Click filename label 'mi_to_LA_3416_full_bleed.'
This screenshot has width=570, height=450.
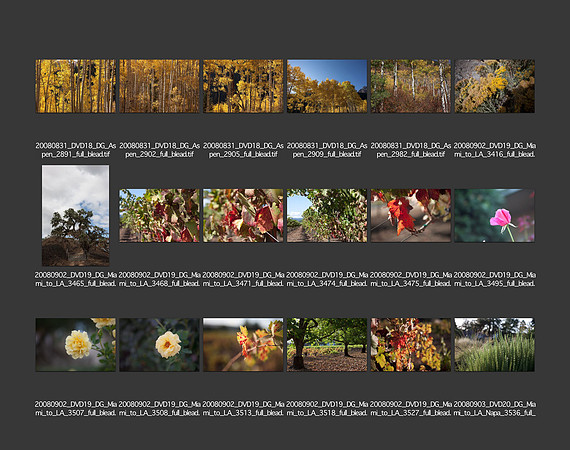pos(495,154)
